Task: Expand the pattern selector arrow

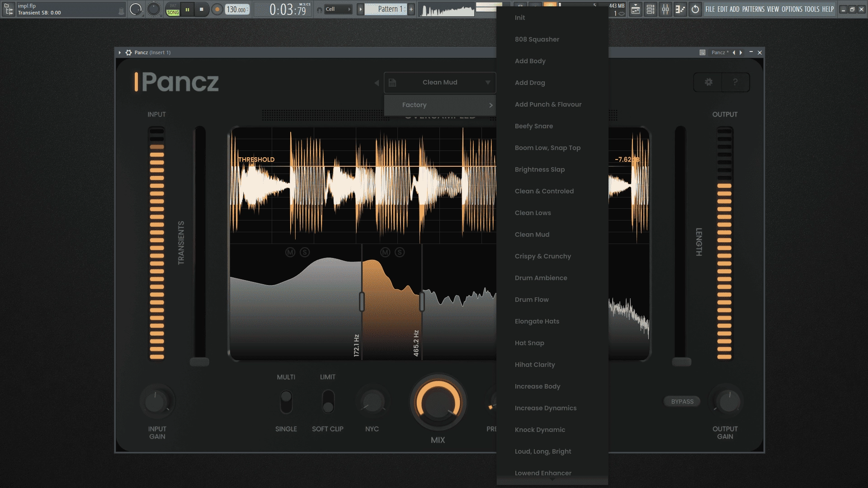Action: (x=360, y=9)
